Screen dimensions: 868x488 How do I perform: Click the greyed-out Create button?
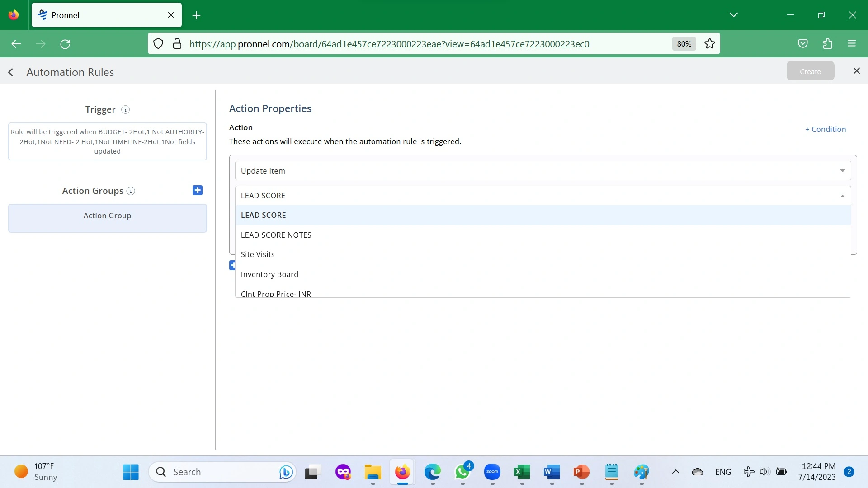[810, 71]
